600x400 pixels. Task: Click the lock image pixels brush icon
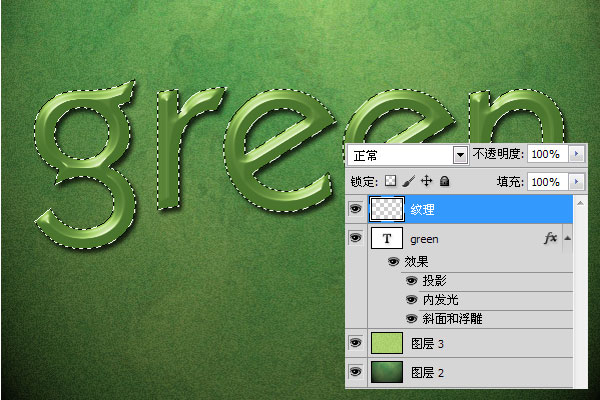[x=408, y=182]
